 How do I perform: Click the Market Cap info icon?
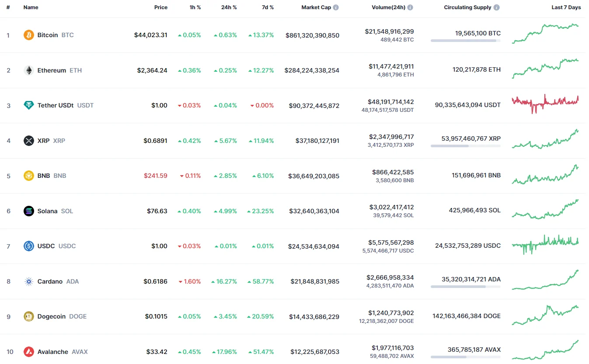click(336, 7)
